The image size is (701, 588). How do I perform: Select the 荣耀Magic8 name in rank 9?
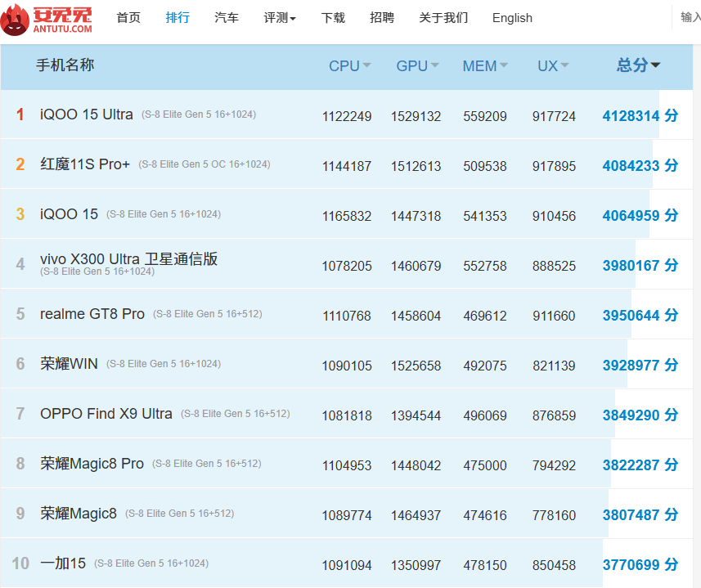(79, 514)
